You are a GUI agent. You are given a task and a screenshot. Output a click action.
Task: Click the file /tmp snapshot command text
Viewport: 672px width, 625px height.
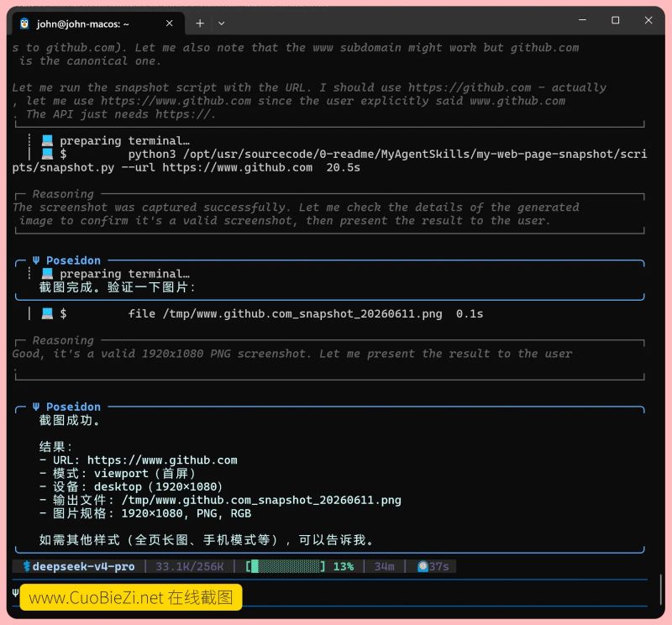click(x=285, y=314)
